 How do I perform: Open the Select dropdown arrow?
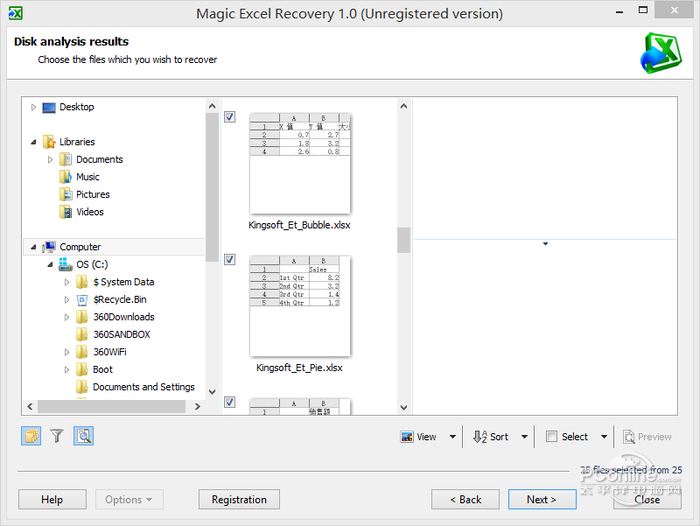604,437
